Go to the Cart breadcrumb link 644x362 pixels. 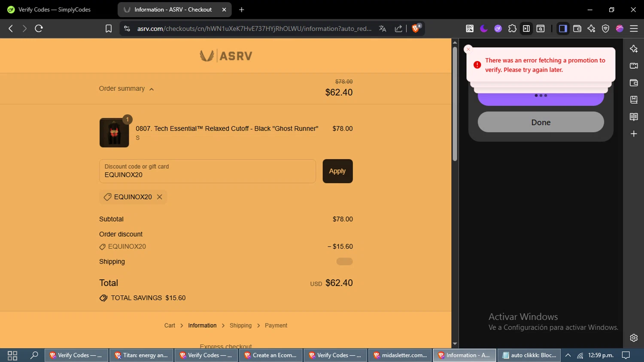[170, 325]
